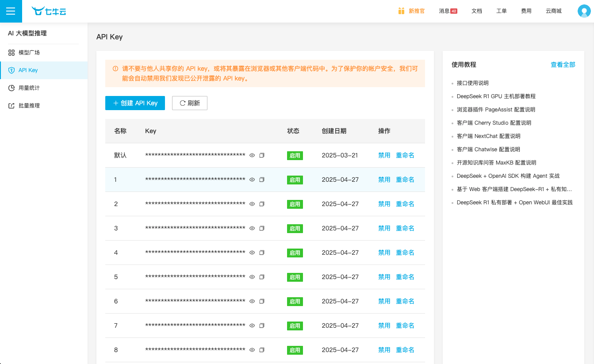Open tutorial 开源知识库问答 MaxKB 配置说明

coord(497,163)
